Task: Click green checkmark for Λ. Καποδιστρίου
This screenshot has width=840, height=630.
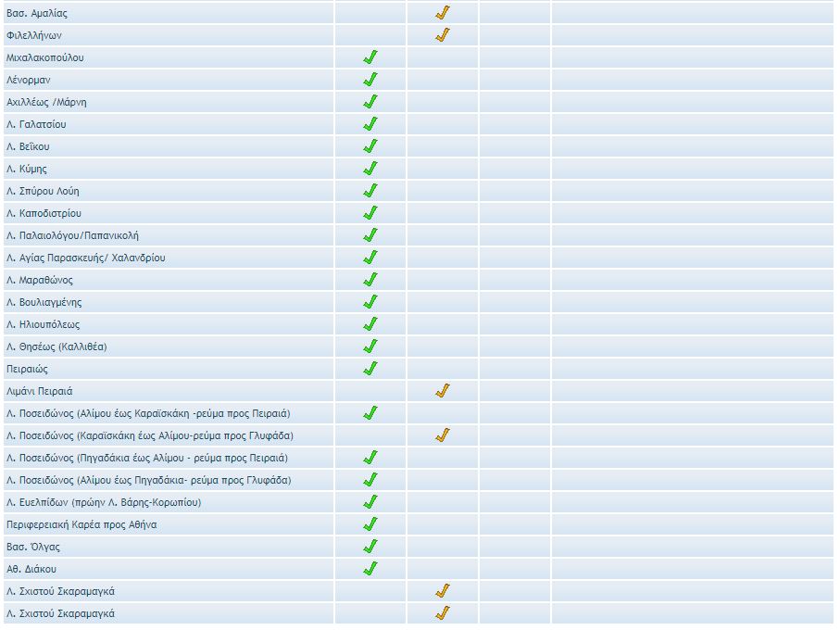Action: coord(370,213)
